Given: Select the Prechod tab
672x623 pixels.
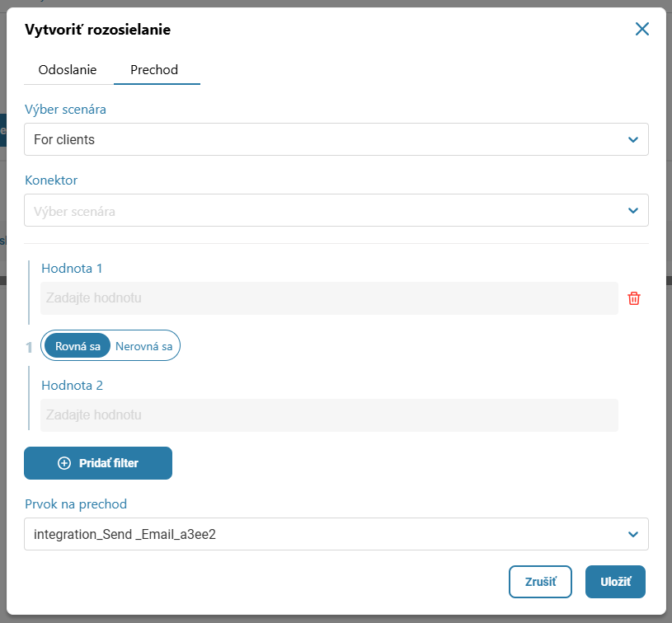Looking at the screenshot, I should 154,70.
